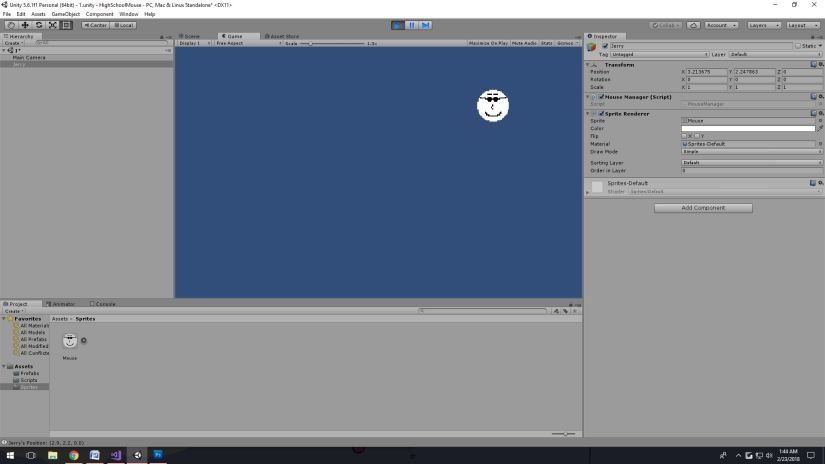Open the cloud services icon

694,25
